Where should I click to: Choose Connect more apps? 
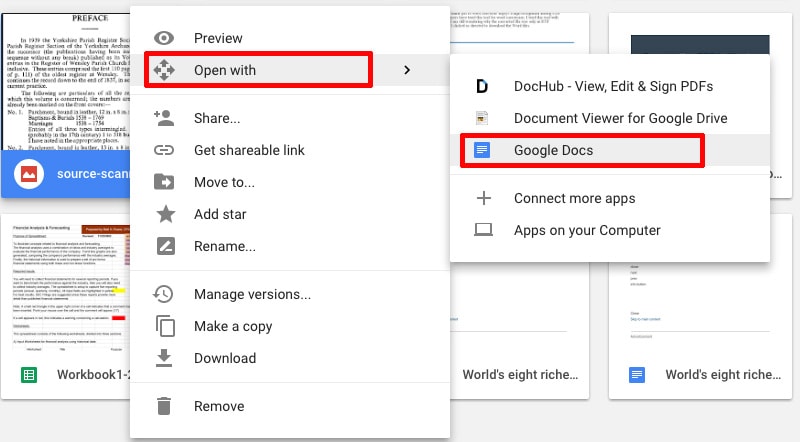pyautogui.click(x=610, y=198)
